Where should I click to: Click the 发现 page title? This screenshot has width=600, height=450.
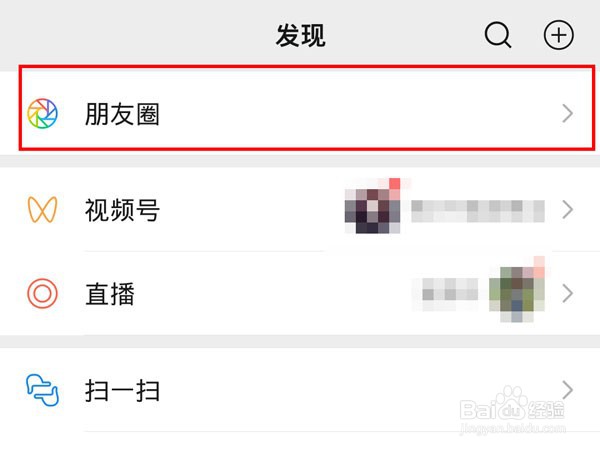coord(301,36)
